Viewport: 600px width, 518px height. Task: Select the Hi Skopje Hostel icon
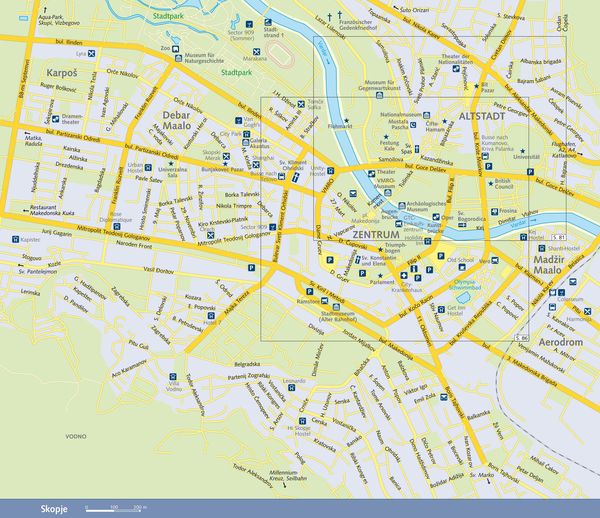coord(302,421)
